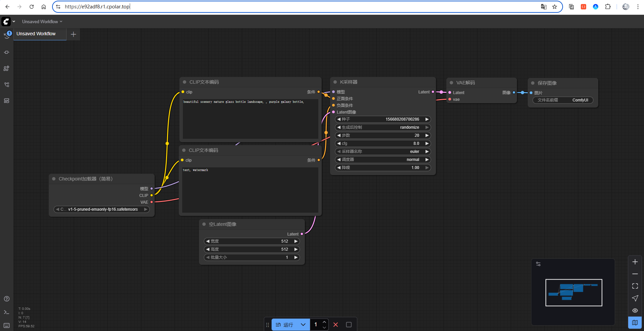Image resolution: width=644 pixels, height=331 pixels.
Task: Open minimap settings icon
Action: point(538,264)
